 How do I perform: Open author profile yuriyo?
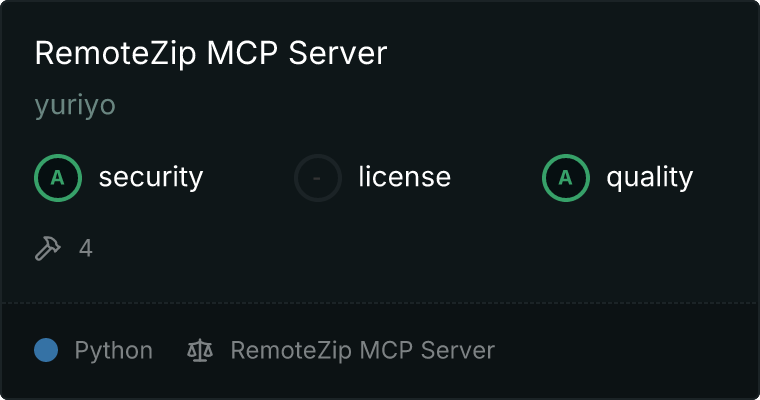click(x=75, y=106)
